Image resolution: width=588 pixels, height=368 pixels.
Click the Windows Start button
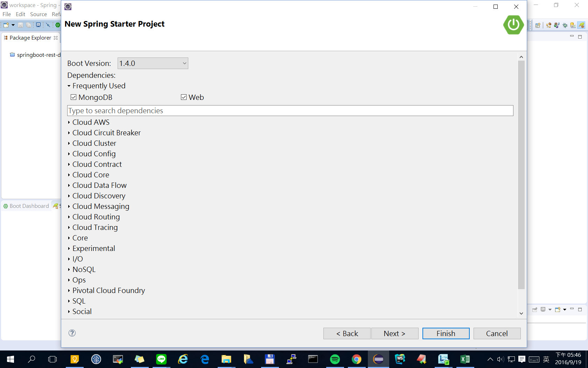coord(10,359)
